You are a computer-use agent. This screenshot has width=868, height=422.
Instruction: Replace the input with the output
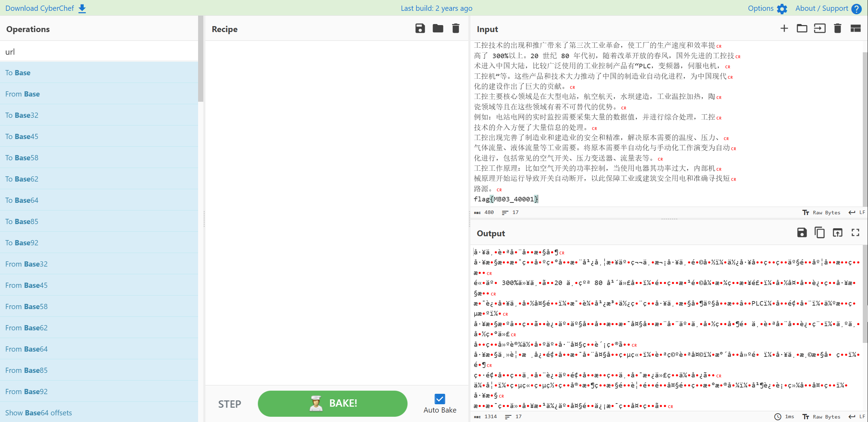coord(837,233)
